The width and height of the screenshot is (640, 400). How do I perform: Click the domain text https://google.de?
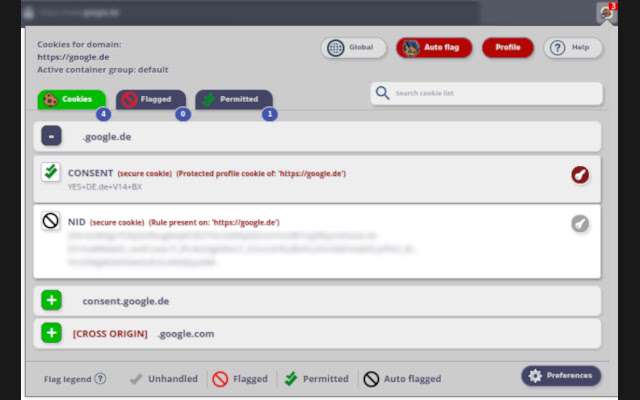73,57
